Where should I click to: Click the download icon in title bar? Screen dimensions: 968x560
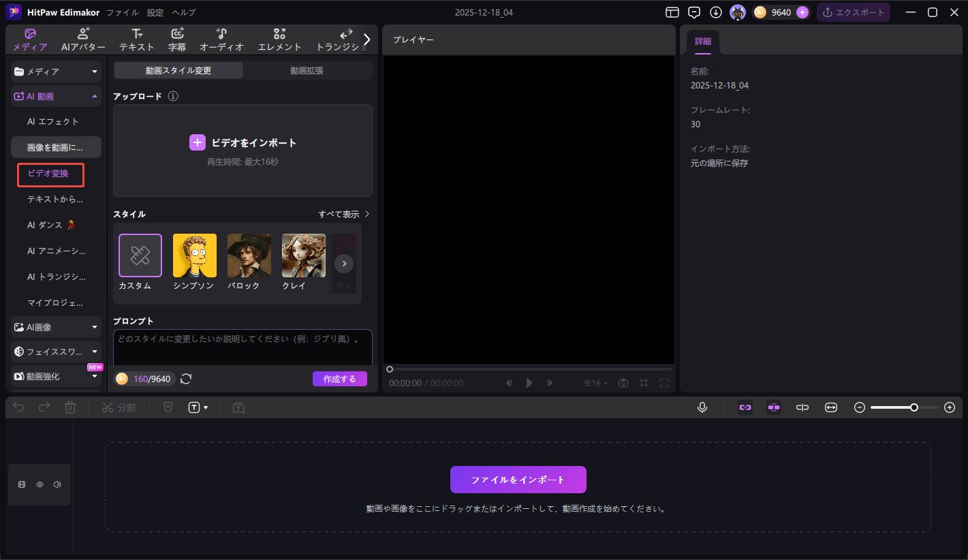pos(715,12)
